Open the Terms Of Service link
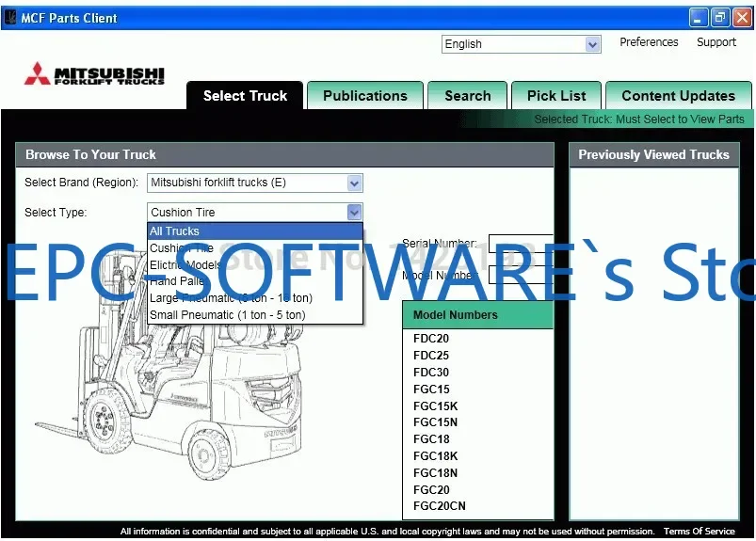756x541 pixels. click(x=699, y=531)
